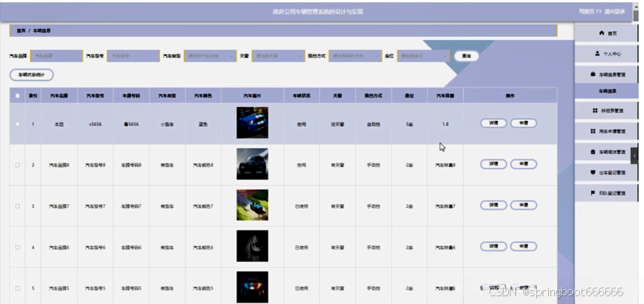Image resolution: width=644 pixels, height=304 pixels.
Task: Click the icon beside 出车登记管理
Action: tap(592, 173)
